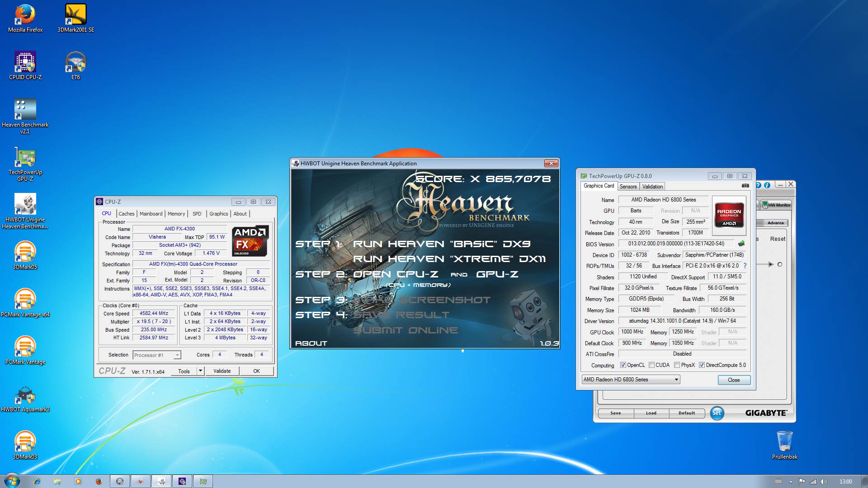Screen dimensions: 868x488
Task: Open the PCMark Vantage desktop icon
Action: click(25, 350)
